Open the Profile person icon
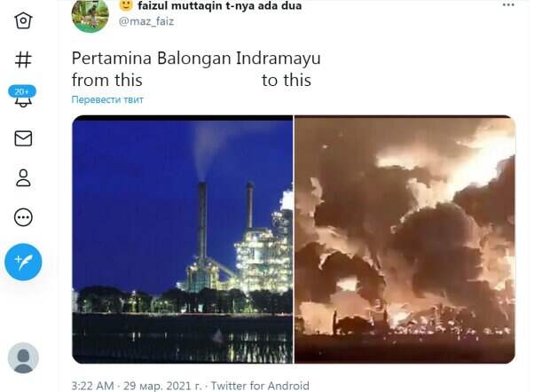This screenshot has height=392, width=550. click(23, 177)
